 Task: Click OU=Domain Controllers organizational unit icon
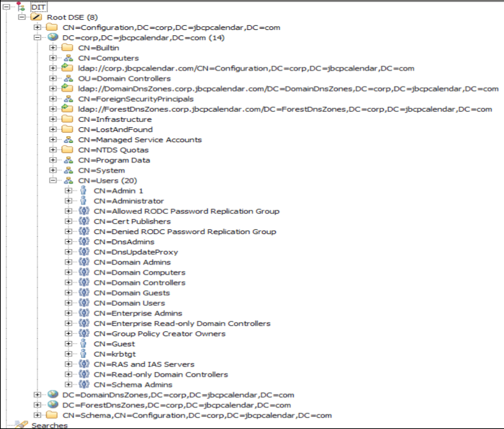click(68, 78)
